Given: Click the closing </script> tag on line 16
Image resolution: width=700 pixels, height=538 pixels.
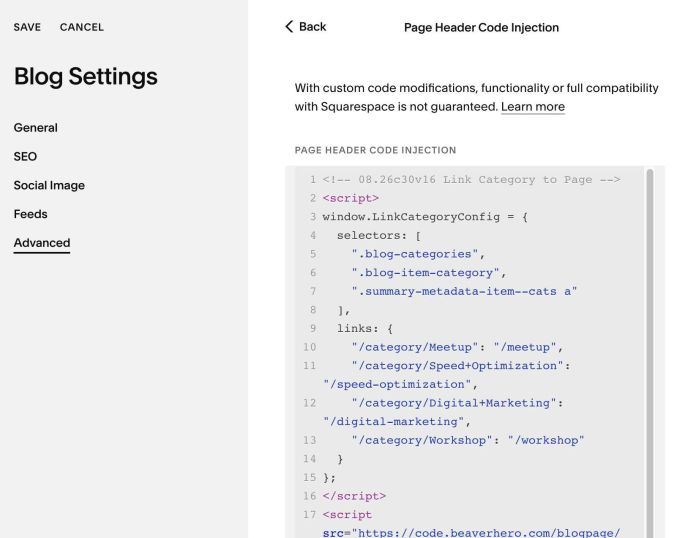Looking at the screenshot, I should tap(354, 496).
